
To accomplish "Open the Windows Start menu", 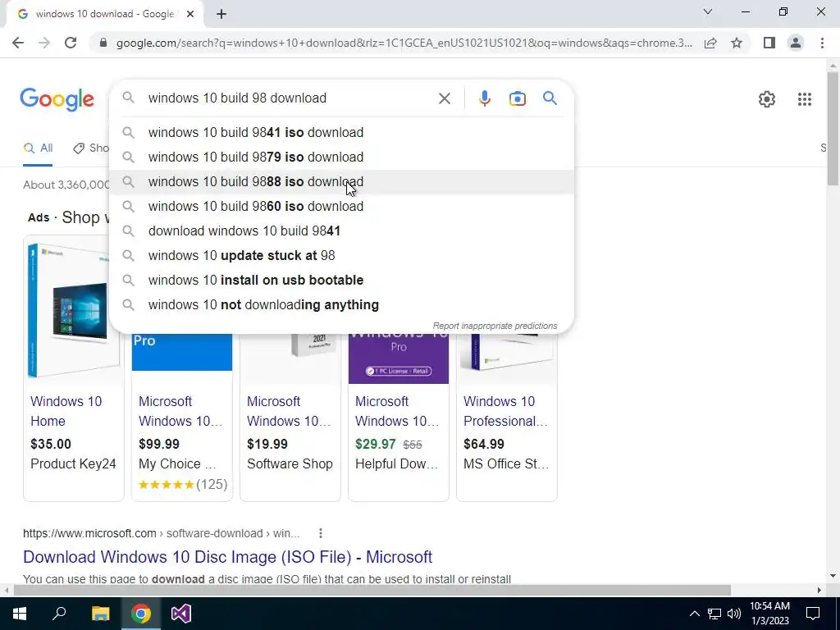I will coord(20,614).
